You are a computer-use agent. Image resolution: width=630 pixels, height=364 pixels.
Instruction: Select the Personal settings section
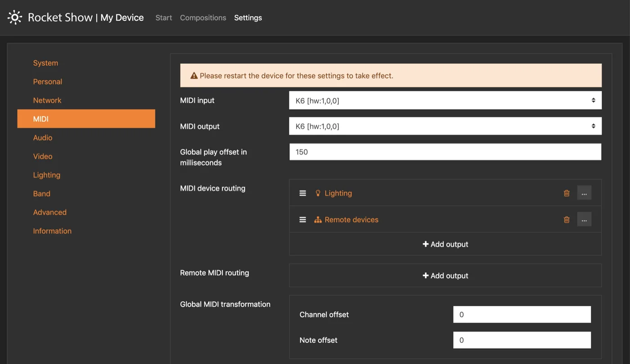pyautogui.click(x=48, y=82)
